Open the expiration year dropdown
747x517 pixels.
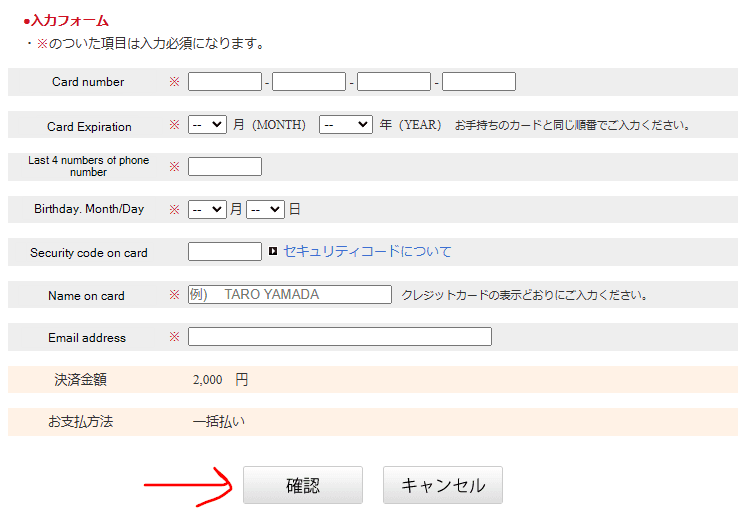[x=345, y=125]
